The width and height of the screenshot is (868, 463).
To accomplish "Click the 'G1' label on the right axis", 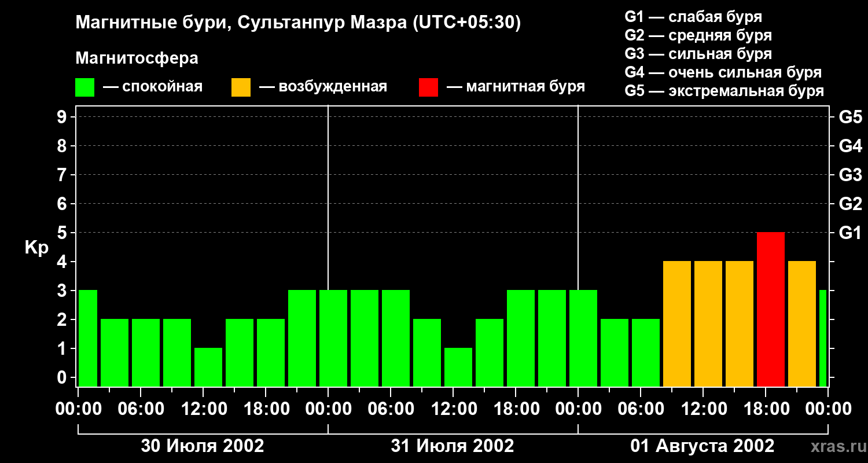I will coord(850,233).
